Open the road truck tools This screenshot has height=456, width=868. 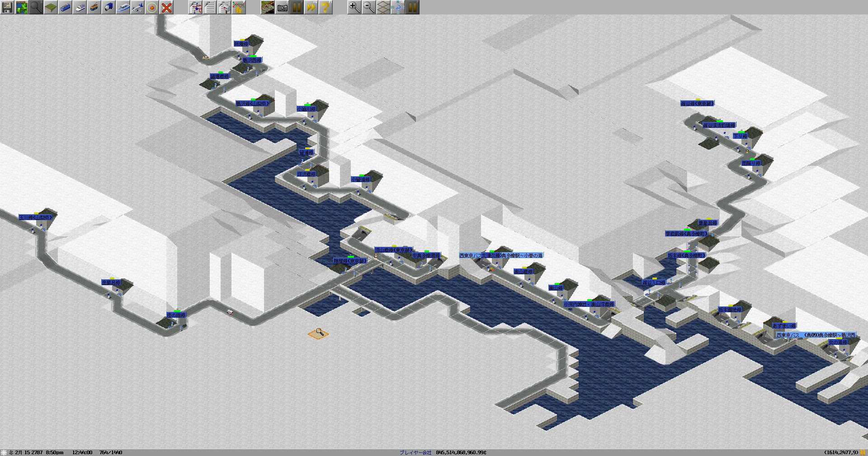pos(108,7)
